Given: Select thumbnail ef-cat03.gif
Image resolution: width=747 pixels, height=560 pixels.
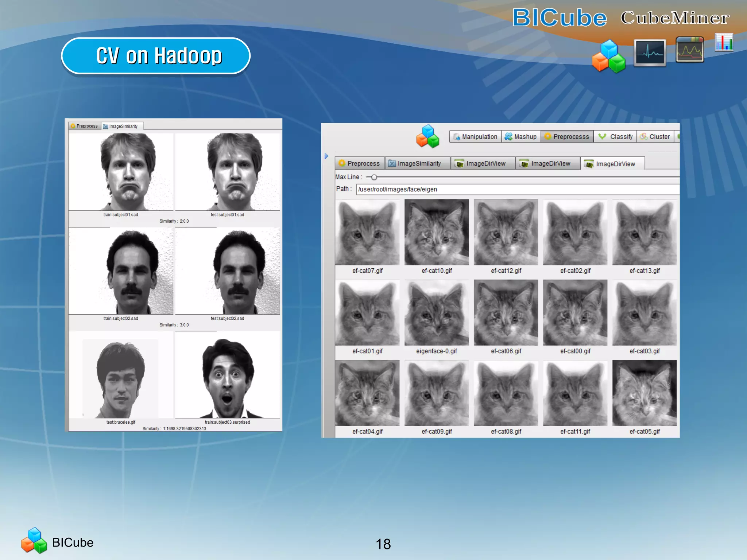Looking at the screenshot, I should pyautogui.click(x=645, y=312).
